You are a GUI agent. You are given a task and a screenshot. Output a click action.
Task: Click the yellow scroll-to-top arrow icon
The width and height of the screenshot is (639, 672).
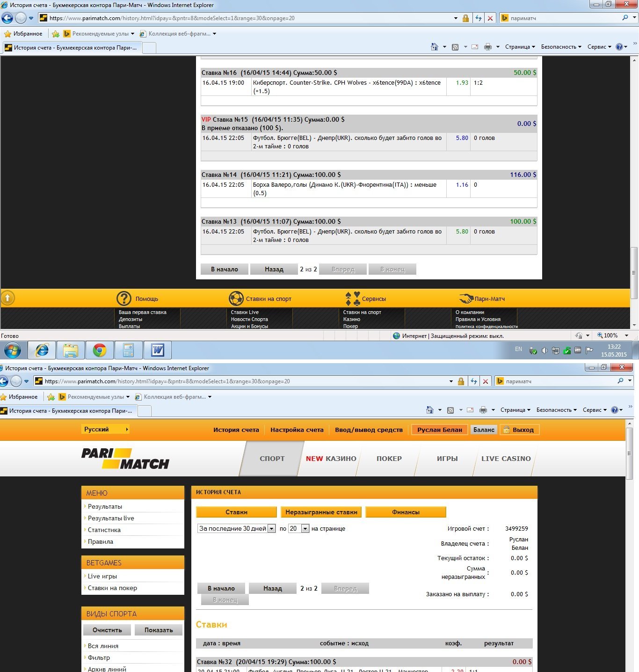point(8,298)
